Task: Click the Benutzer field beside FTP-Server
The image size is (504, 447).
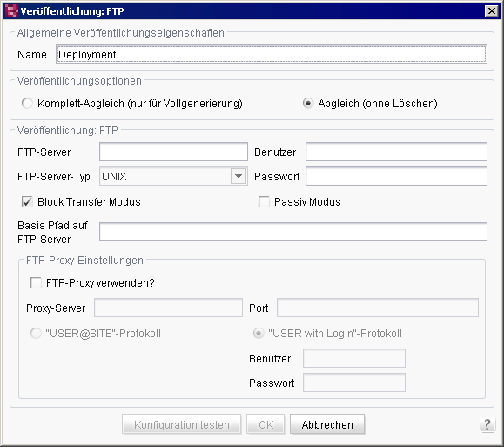Action: [396, 152]
